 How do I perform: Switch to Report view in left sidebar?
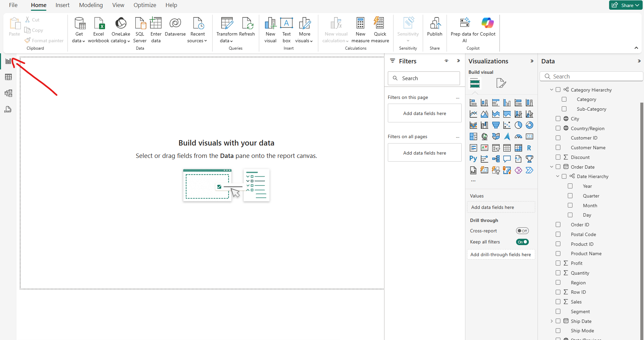(x=8, y=61)
